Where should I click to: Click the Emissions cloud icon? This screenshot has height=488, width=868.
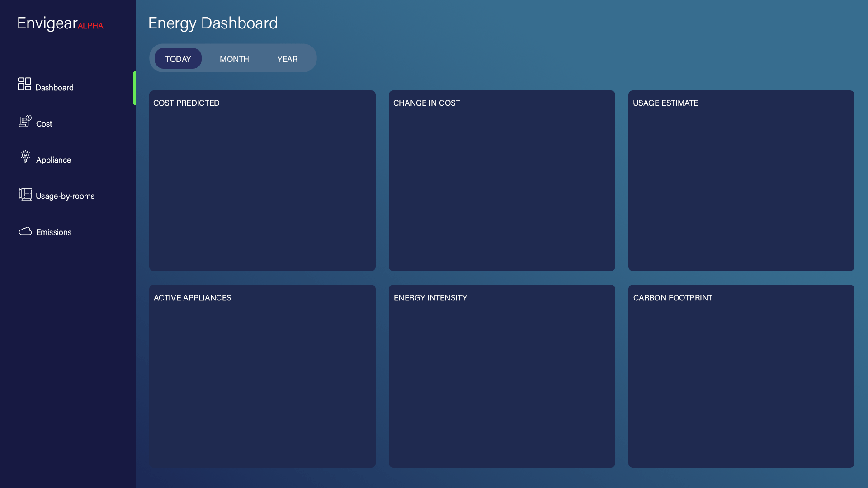click(x=25, y=231)
